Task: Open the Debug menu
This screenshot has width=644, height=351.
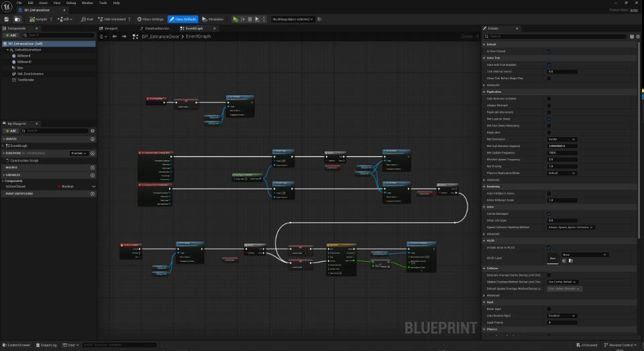Action: (70, 3)
